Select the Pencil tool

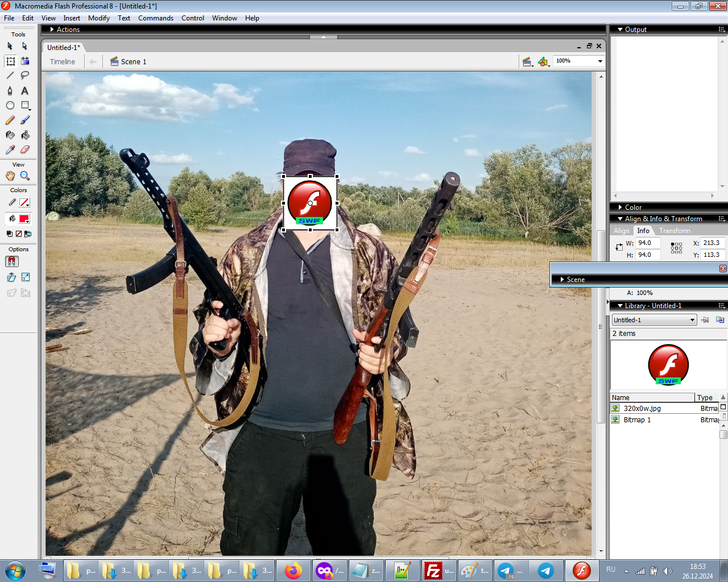coord(10,120)
